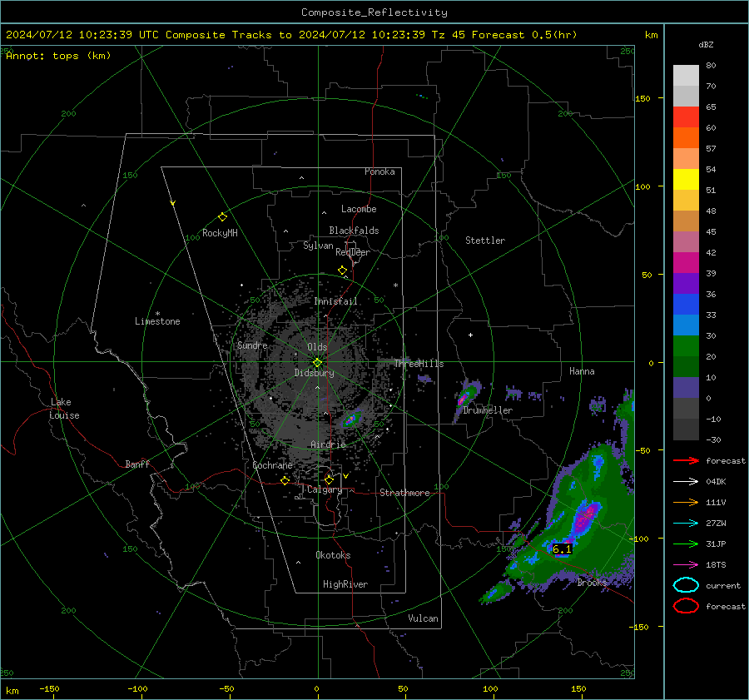749x700 pixels.
Task: Click the 'Annot: tops (km)' text
Action: [58, 56]
